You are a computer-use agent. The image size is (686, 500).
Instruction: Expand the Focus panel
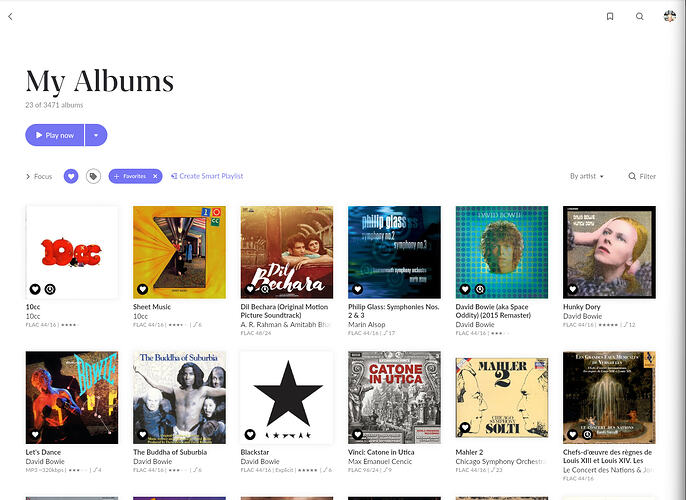pos(38,176)
